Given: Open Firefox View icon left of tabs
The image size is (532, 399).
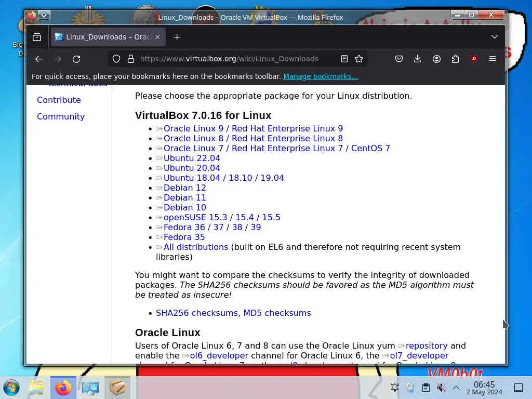Looking at the screenshot, I should click(x=37, y=37).
